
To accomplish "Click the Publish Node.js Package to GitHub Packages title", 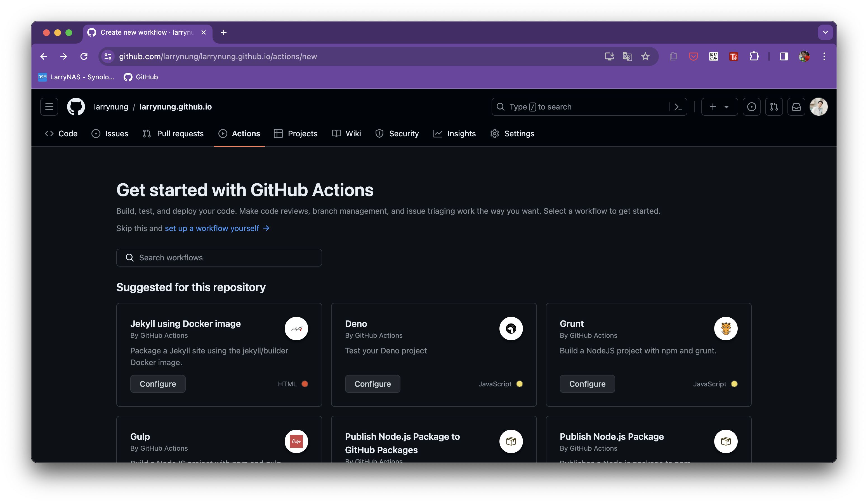I will pos(402,443).
